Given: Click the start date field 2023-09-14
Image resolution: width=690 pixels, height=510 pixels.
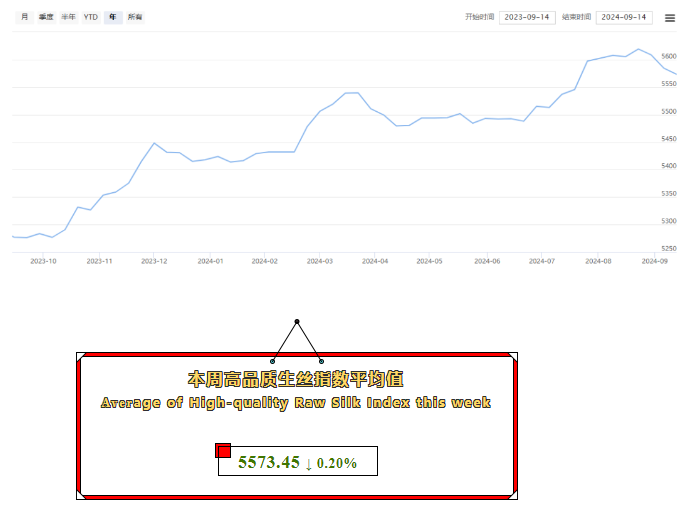Looking at the screenshot, I should 527,17.
